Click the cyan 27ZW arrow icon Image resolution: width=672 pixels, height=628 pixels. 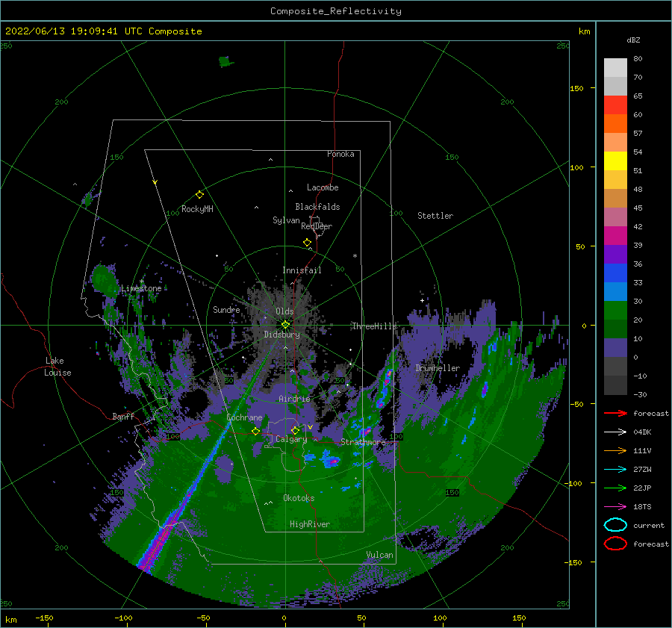point(615,470)
